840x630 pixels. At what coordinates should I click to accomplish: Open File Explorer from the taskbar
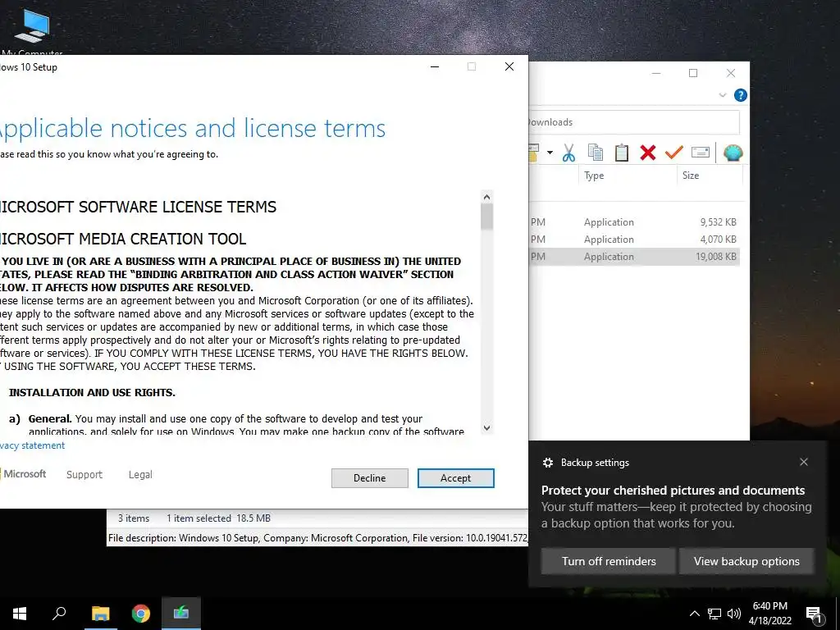click(x=100, y=614)
